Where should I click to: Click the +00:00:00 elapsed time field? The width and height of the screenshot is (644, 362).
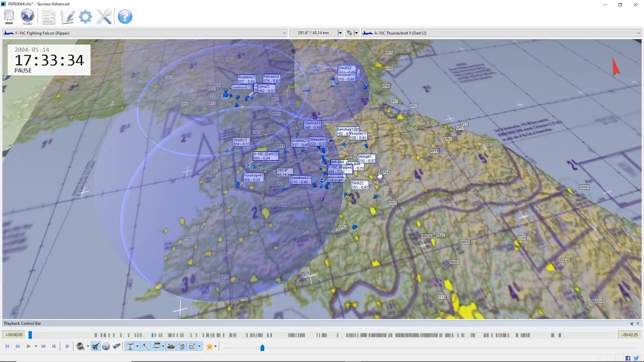14,335
